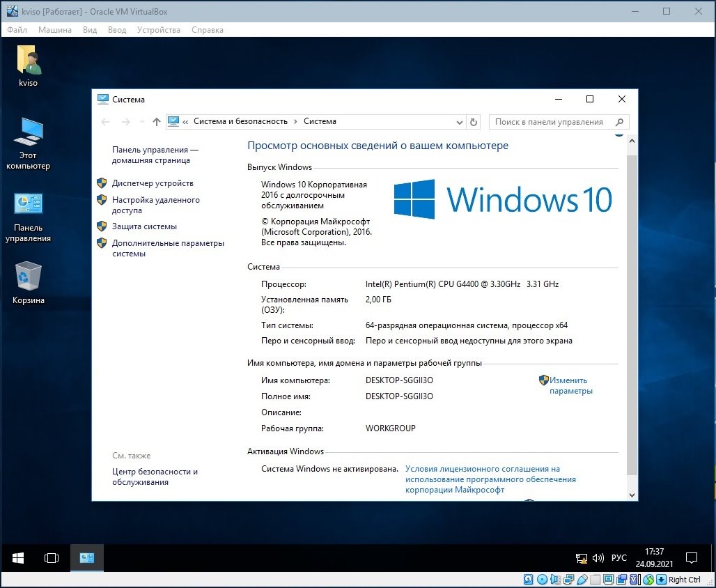
Task: Open the Машина menu in VirtualBox
Action: 55,30
